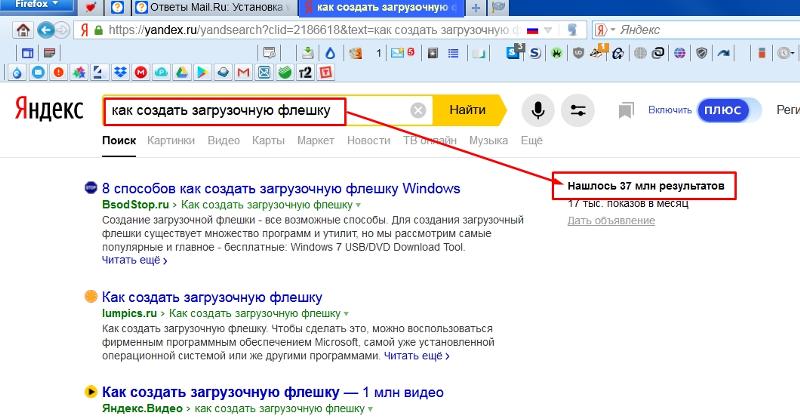This screenshot has height=417, width=800.
Task: Click Читать ещё under BsodStop result
Action: coord(135,260)
